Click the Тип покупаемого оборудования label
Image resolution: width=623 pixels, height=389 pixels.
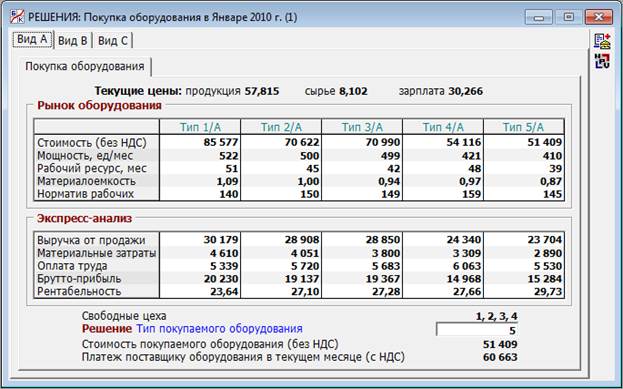pos(219,329)
